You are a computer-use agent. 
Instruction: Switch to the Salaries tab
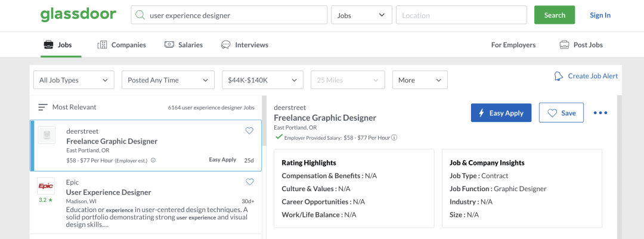(x=184, y=45)
